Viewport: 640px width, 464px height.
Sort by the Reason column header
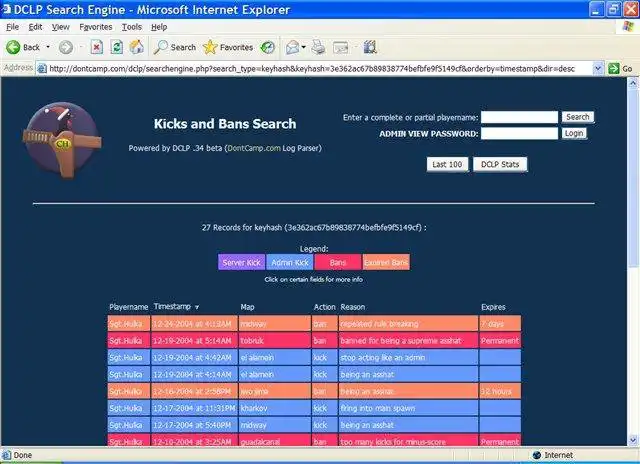coord(353,307)
